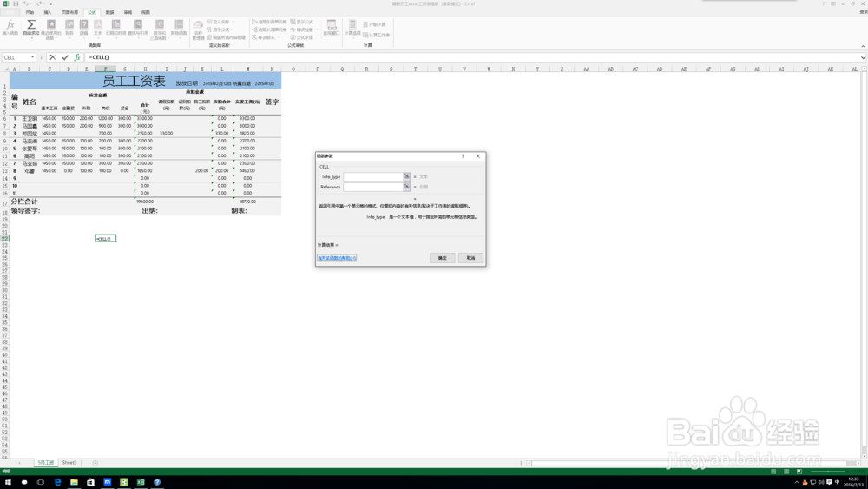Collapse dialog button beside Info_type field
This screenshot has width=868, height=489.
click(x=406, y=176)
